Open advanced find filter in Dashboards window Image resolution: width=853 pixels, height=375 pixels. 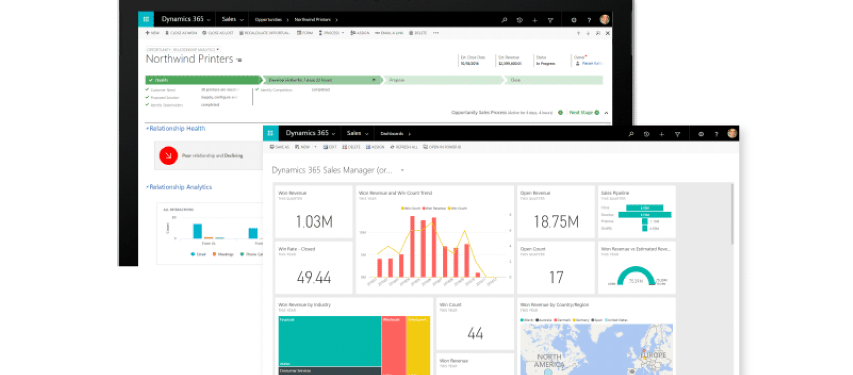click(x=677, y=134)
